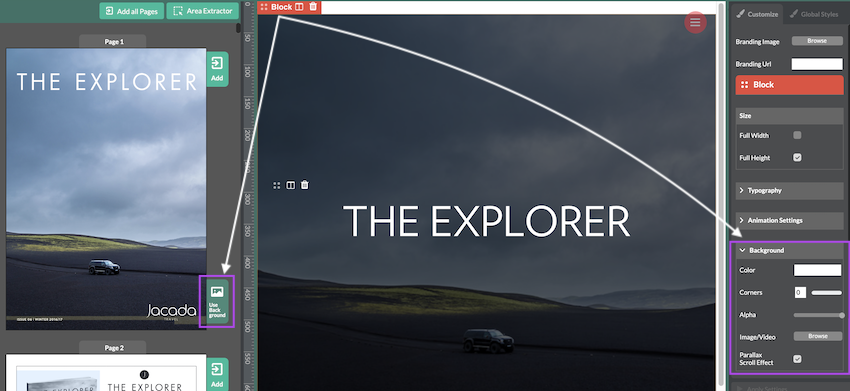Screen dimensions: 850x391
Task: Expand the Typography section
Action: click(789, 190)
